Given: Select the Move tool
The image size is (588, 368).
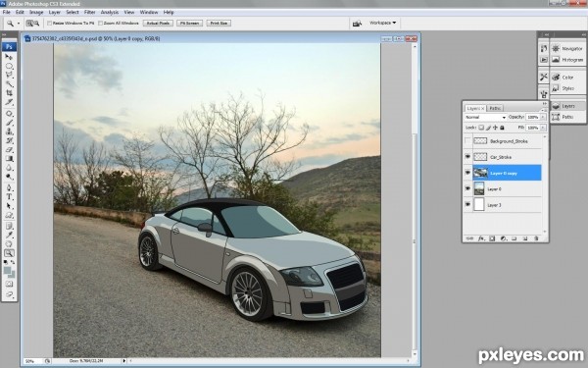Looking at the screenshot, I should [x=9, y=57].
